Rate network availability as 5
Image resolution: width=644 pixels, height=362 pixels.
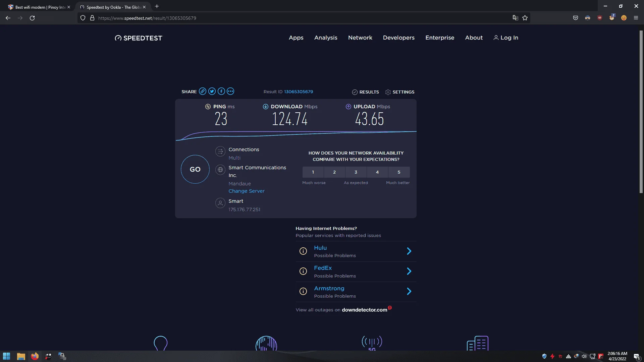[x=399, y=172]
